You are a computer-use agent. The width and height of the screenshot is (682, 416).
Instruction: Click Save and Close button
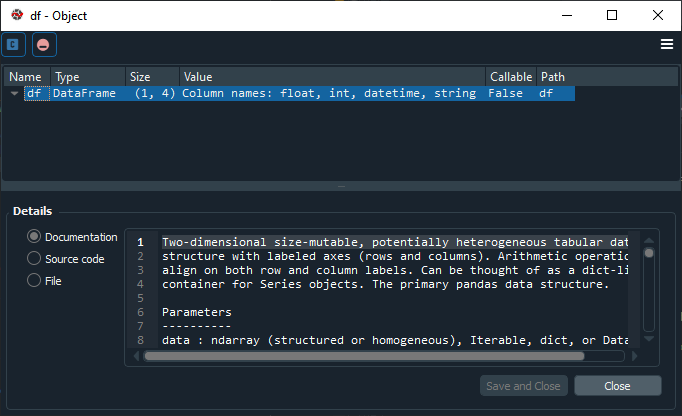point(524,386)
